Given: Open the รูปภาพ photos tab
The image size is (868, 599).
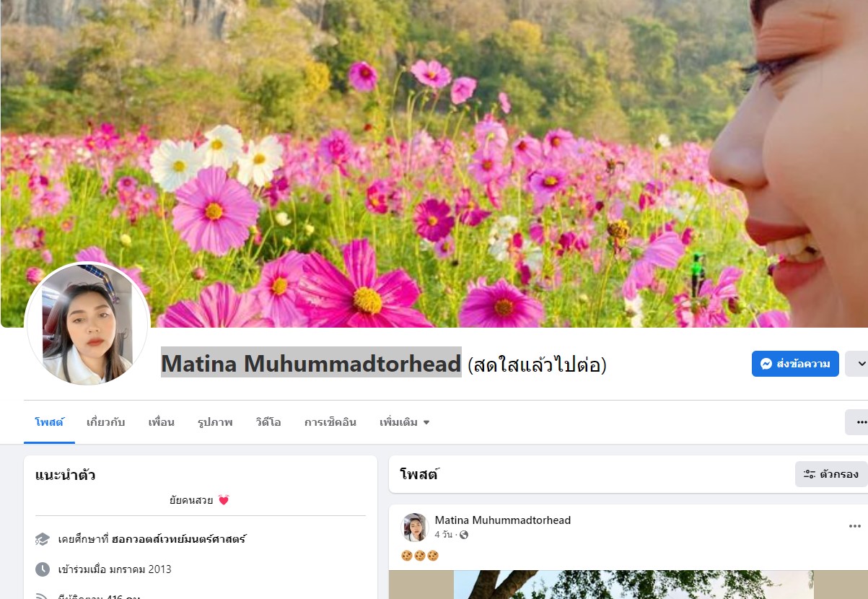Looking at the screenshot, I should 215,422.
